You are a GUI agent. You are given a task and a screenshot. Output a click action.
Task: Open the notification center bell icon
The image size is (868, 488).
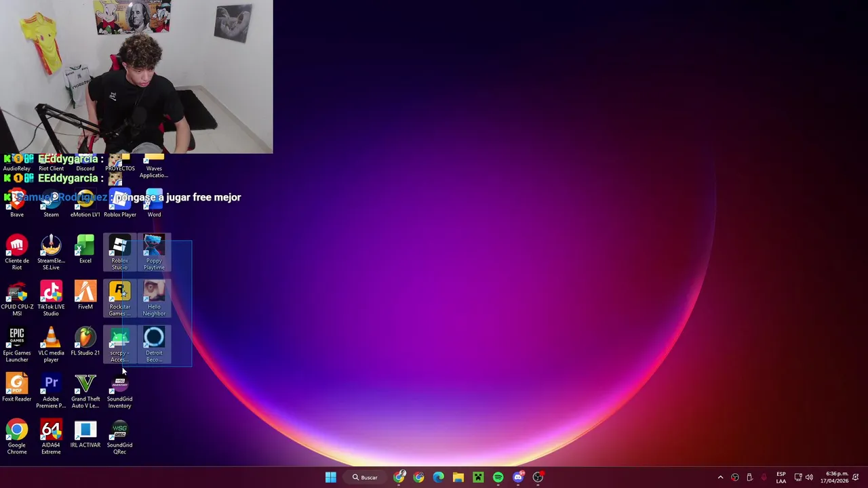856,477
